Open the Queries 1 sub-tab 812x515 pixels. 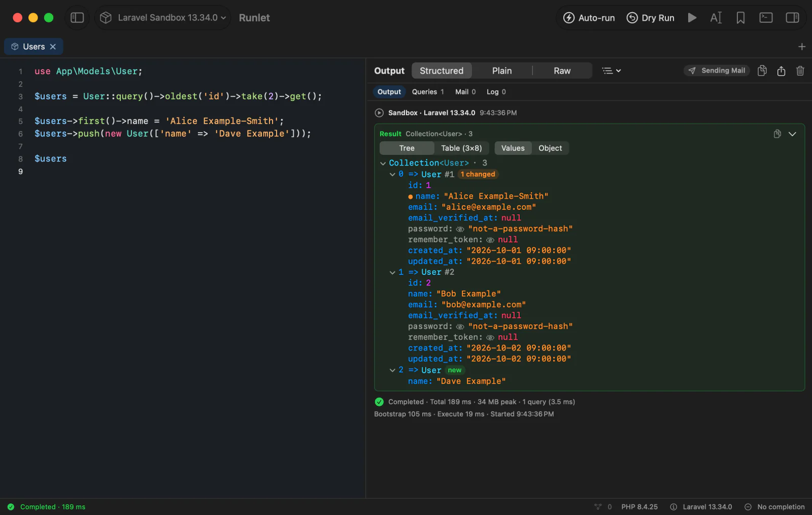pyautogui.click(x=428, y=92)
